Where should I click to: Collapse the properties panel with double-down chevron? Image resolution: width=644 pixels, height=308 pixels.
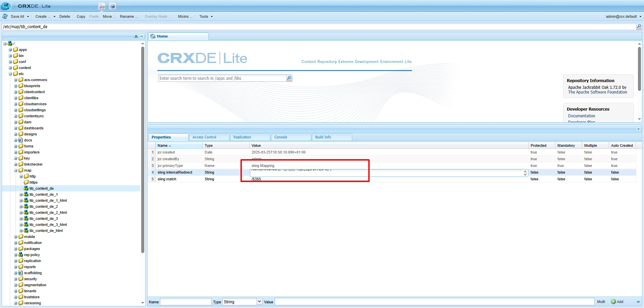point(638,129)
